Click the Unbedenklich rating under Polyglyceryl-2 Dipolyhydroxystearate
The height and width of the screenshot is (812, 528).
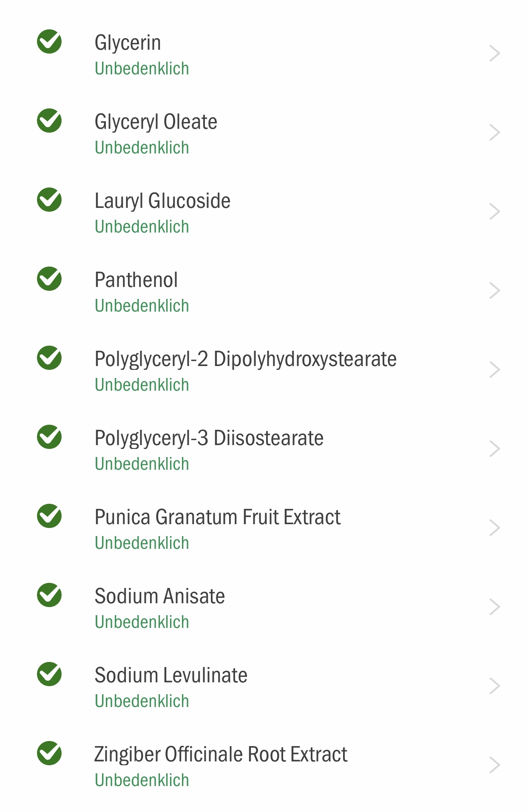pos(142,385)
